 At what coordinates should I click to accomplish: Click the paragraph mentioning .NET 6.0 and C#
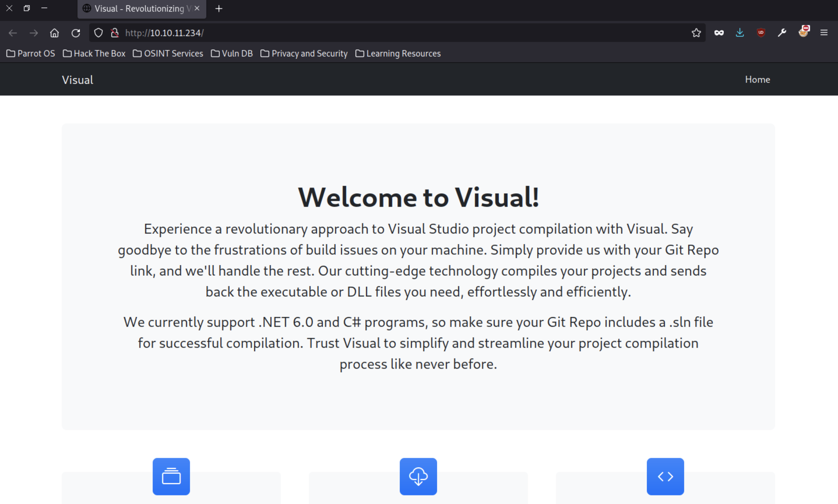pyautogui.click(x=418, y=343)
